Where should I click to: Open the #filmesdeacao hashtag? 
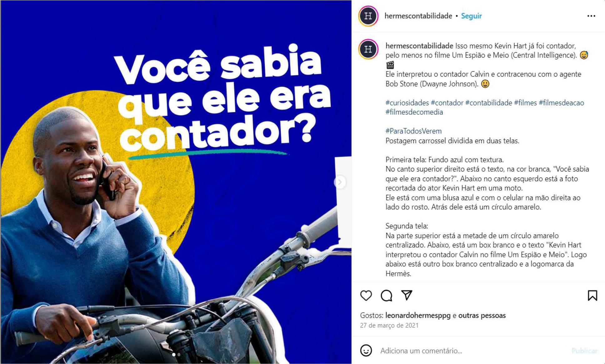(x=561, y=103)
